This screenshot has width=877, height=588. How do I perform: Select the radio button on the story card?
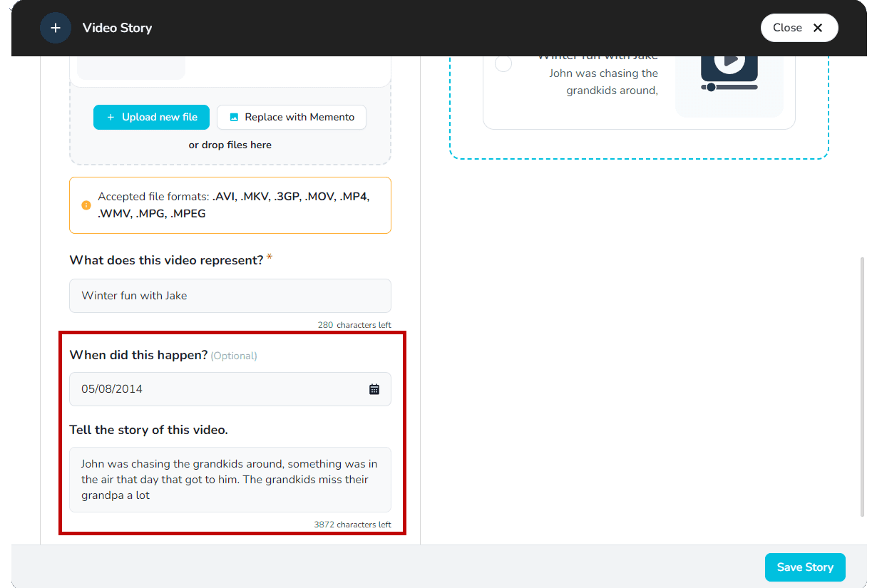click(503, 64)
